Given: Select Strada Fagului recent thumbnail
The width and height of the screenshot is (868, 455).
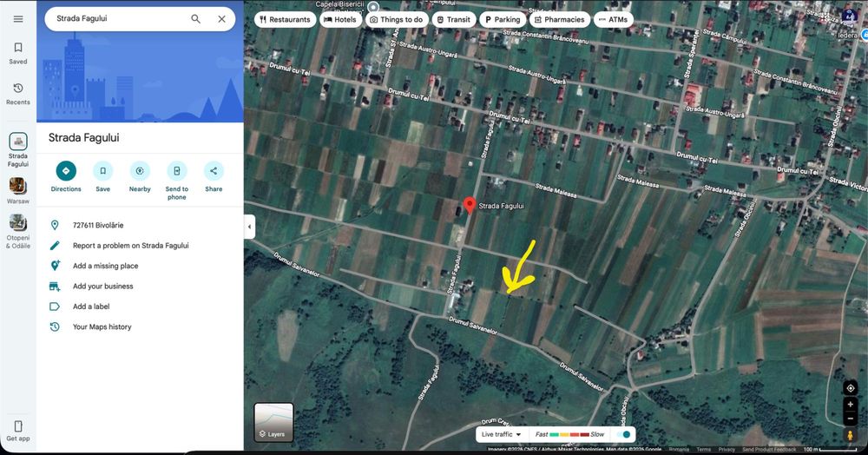Looking at the screenshot, I should pos(18,142).
